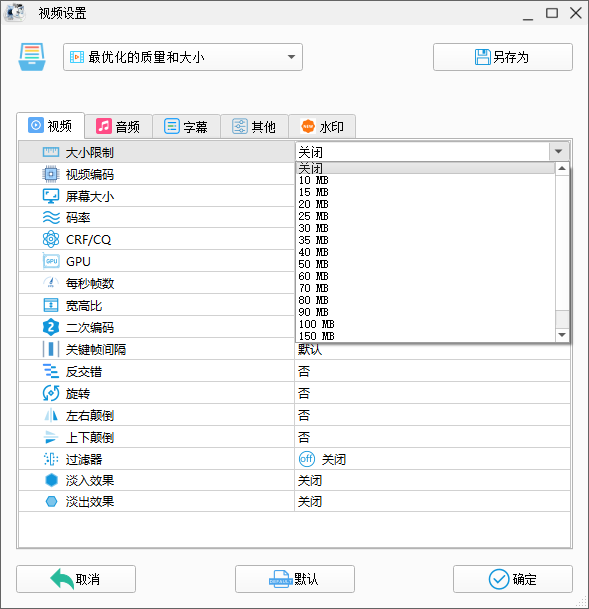The height and width of the screenshot is (609, 589).
Task: Select 15 MB in the size list
Action: tap(425, 192)
